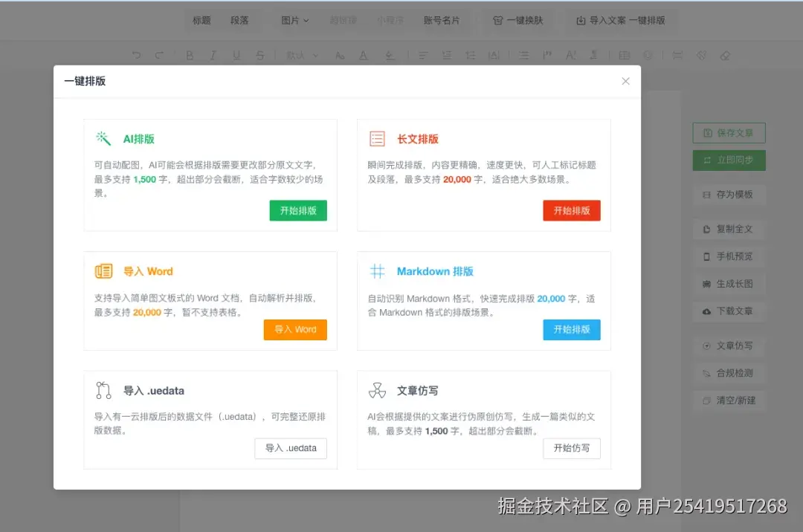Select 账号名片 in the top bar
Image resolution: width=803 pixels, height=532 pixels.
pyautogui.click(x=442, y=21)
